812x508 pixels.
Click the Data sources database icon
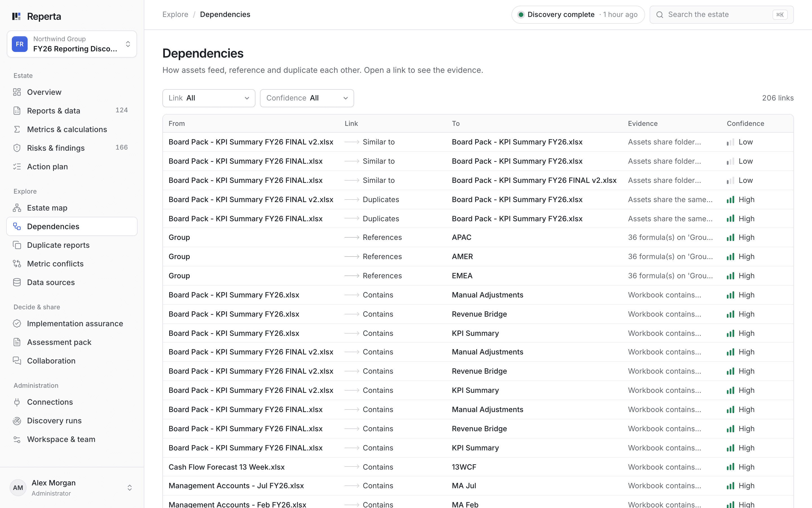(17, 282)
